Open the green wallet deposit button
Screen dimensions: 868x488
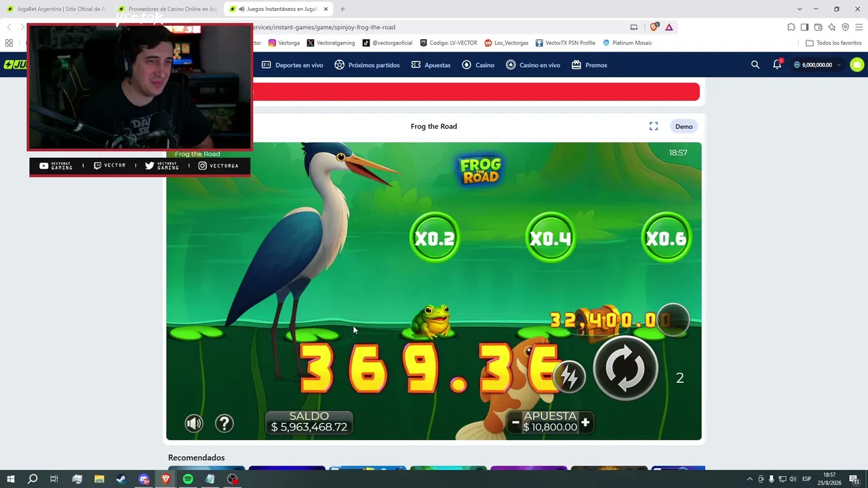pyautogui.click(x=857, y=65)
